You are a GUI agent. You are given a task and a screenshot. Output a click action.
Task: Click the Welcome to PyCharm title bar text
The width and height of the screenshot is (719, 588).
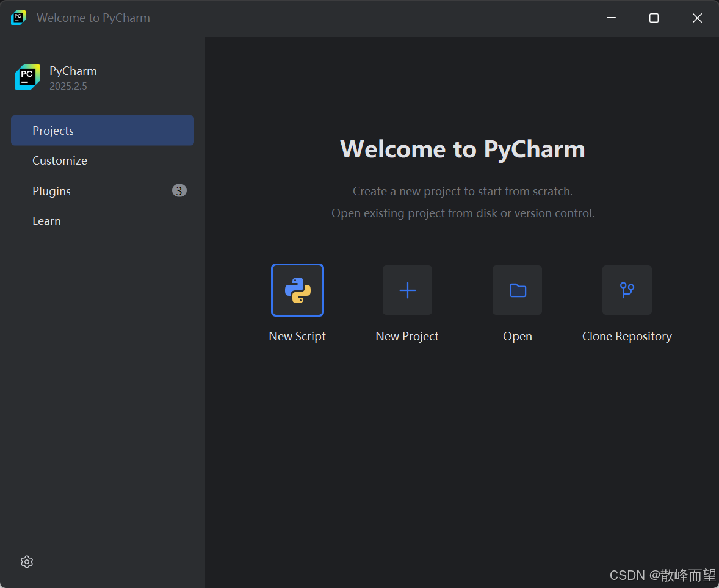93,18
